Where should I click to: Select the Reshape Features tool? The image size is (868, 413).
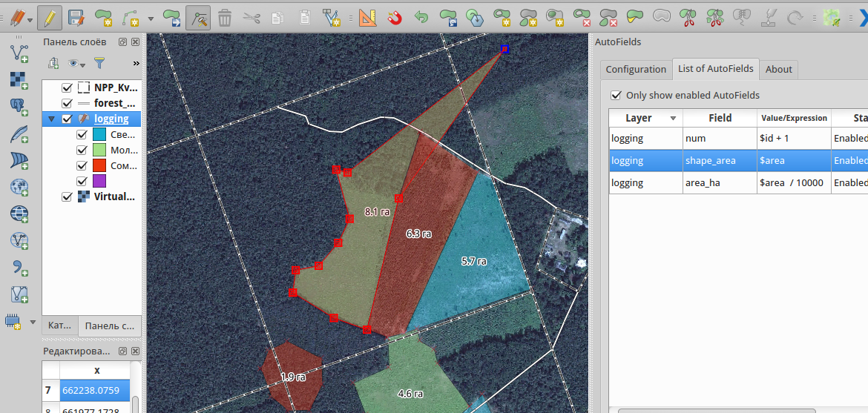(634, 18)
